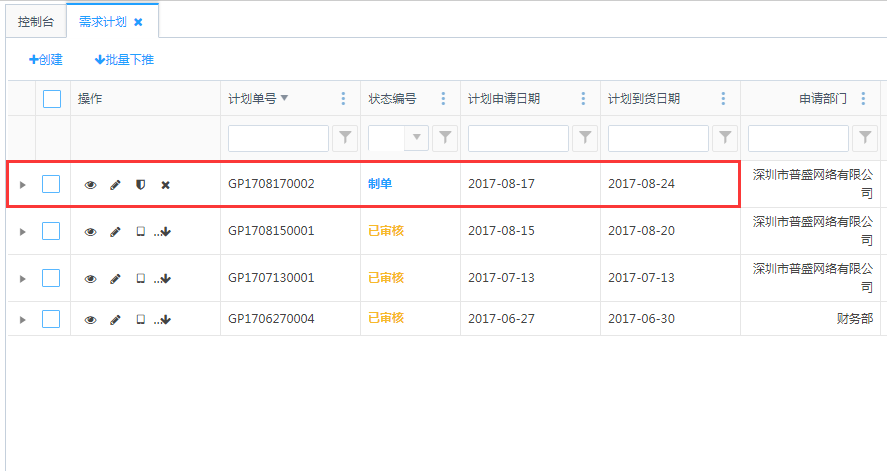This screenshot has height=471, width=887.
Task: Click the view eye icon for GP1708170002
Action: 90,185
